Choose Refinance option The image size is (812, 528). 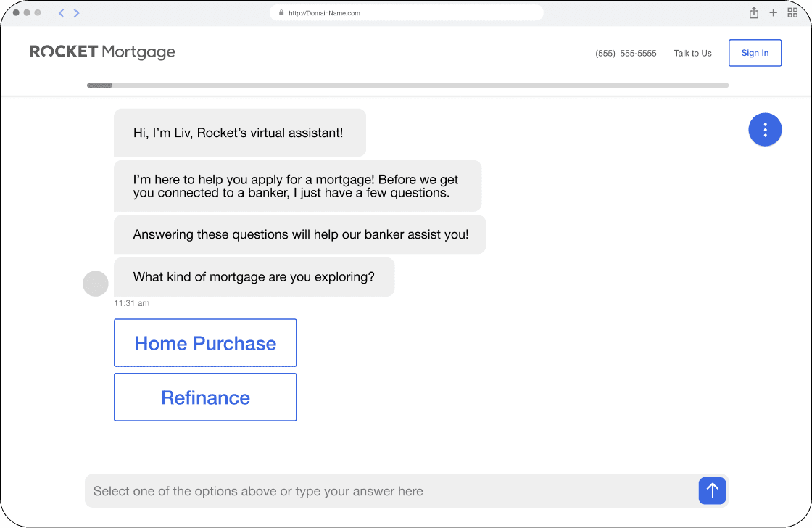pos(205,397)
